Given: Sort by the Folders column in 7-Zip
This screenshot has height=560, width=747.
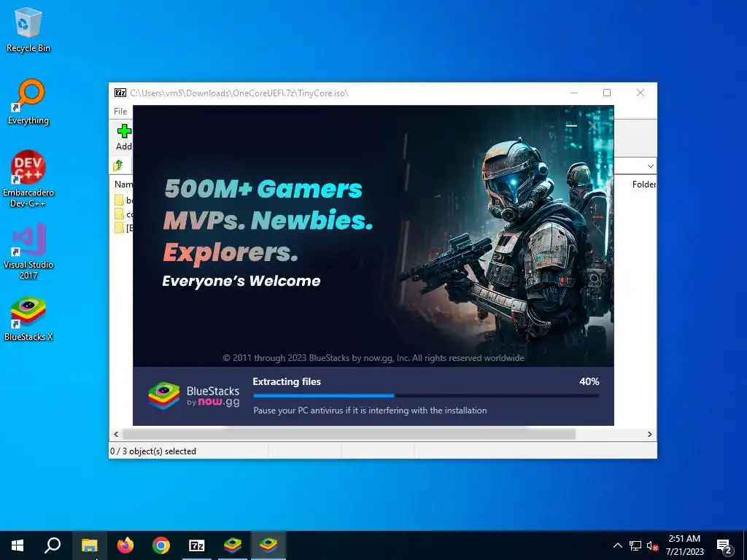Looking at the screenshot, I should [643, 184].
